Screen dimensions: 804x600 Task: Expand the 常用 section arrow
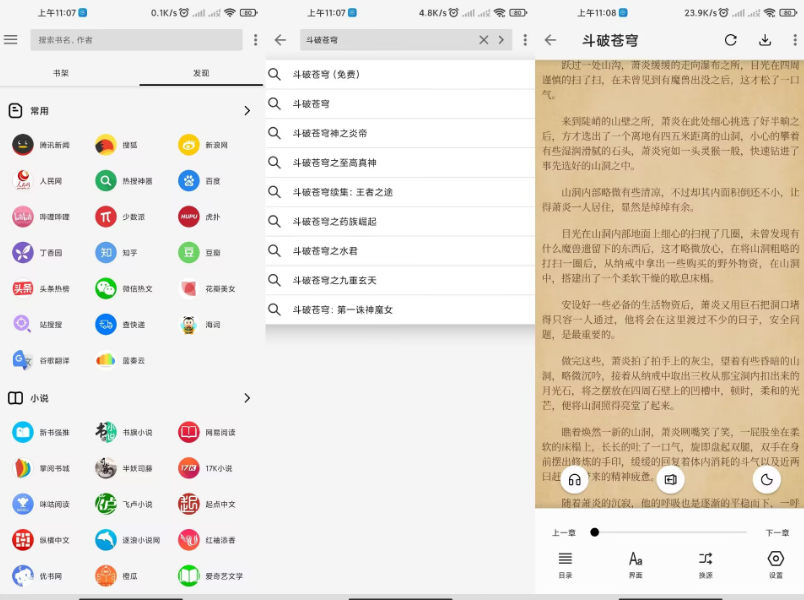tap(247, 111)
